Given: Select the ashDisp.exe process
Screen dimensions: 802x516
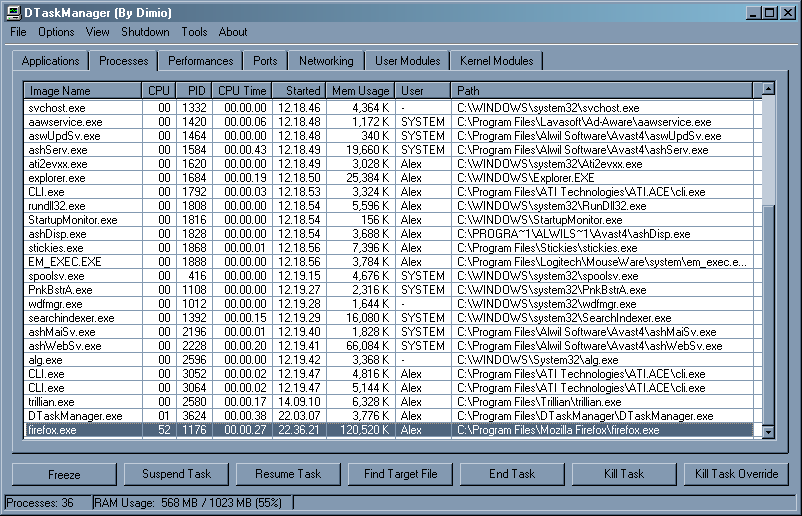Looking at the screenshot, I should tap(389, 234).
